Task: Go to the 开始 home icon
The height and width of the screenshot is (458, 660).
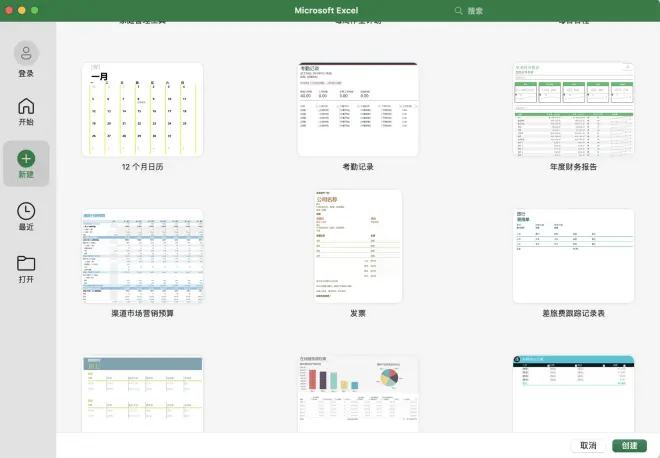Action: coord(26,106)
